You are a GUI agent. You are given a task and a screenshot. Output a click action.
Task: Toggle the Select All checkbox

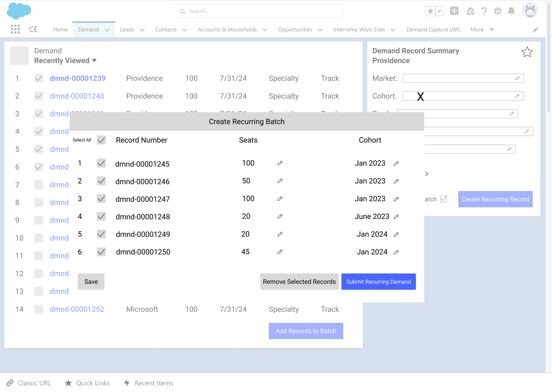click(x=101, y=140)
